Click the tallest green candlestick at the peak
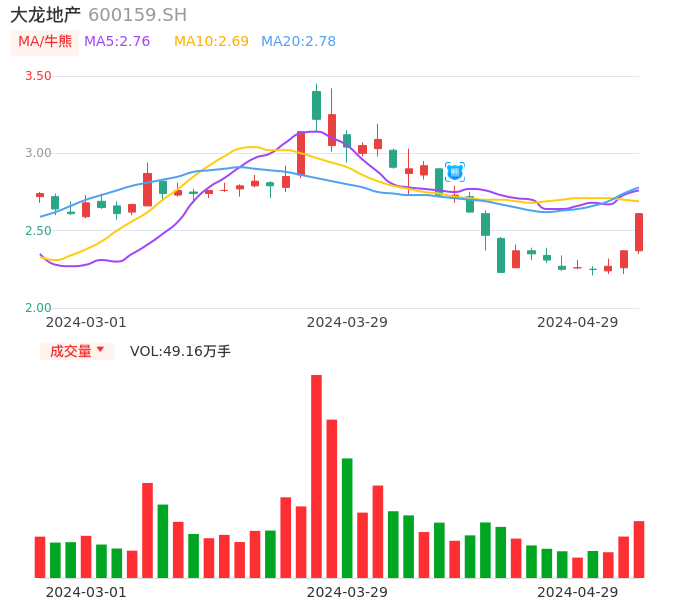 click(x=316, y=105)
